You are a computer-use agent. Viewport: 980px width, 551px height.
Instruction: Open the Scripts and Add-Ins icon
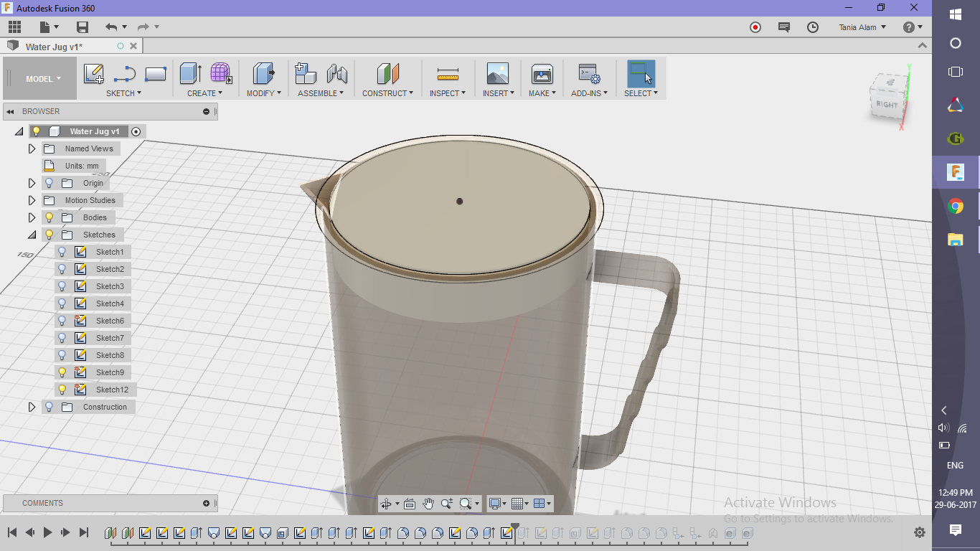pos(590,74)
